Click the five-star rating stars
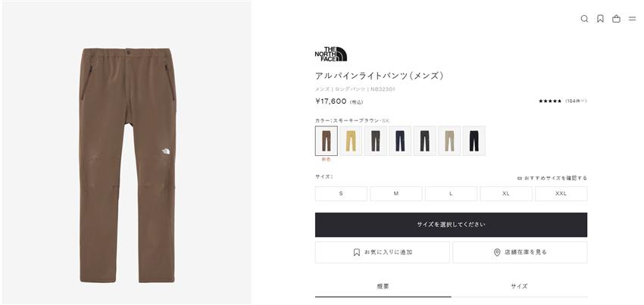This screenshot has height=305, width=644. coord(550,101)
